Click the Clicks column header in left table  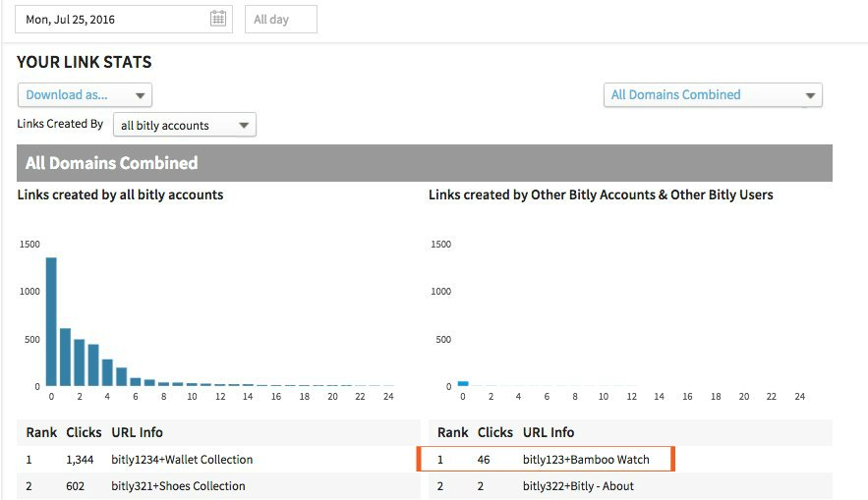[x=84, y=432]
